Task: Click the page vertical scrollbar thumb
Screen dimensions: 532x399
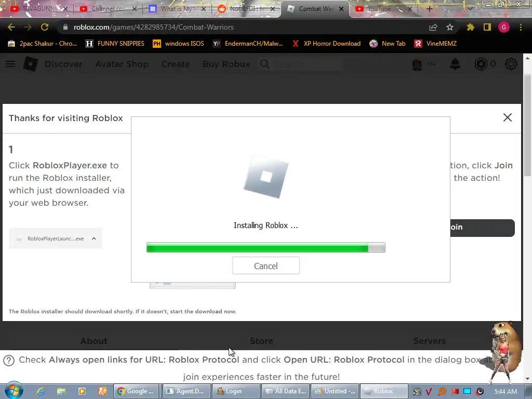Action: point(528,125)
